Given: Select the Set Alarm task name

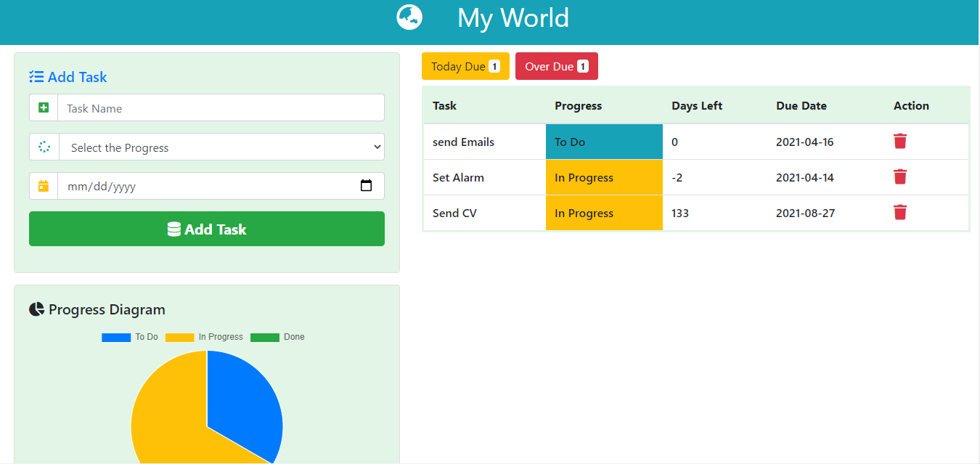Looking at the screenshot, I should 458,177.
